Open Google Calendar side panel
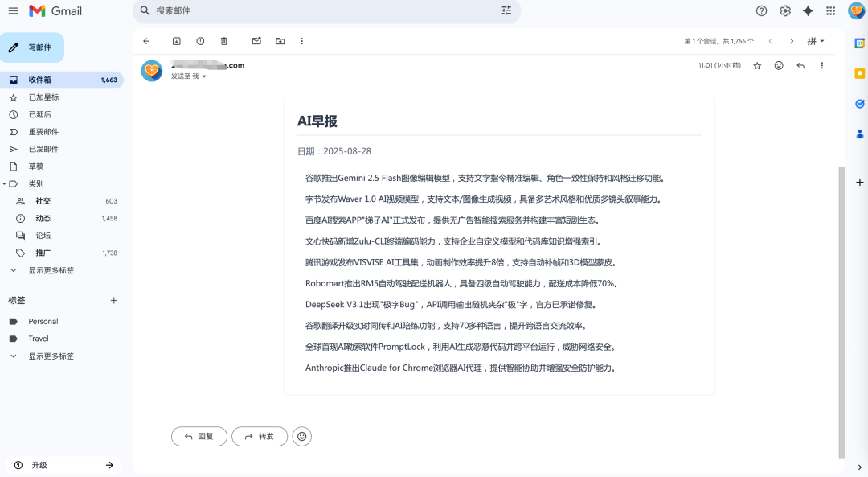The image size is (868, 477). tap(860, 43)
